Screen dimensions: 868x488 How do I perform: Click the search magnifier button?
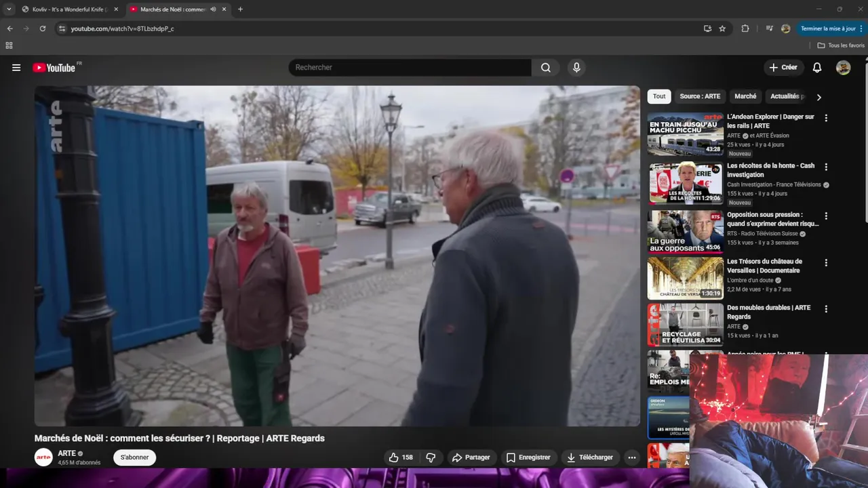coord(546,68)
